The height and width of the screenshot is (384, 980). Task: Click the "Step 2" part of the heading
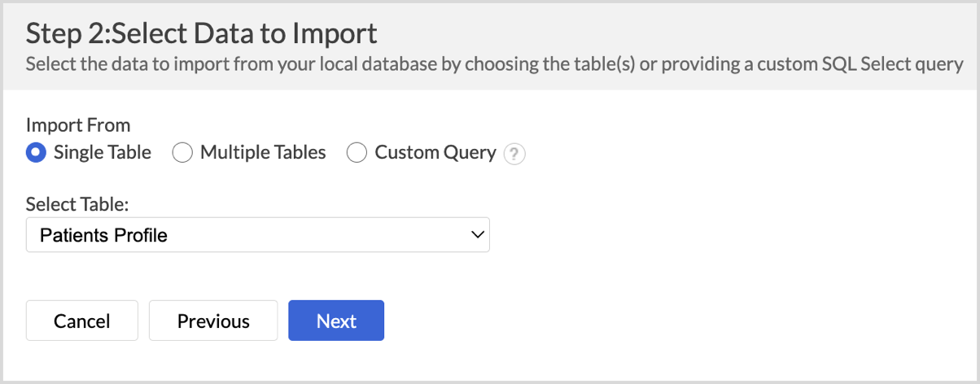point(62,33)
